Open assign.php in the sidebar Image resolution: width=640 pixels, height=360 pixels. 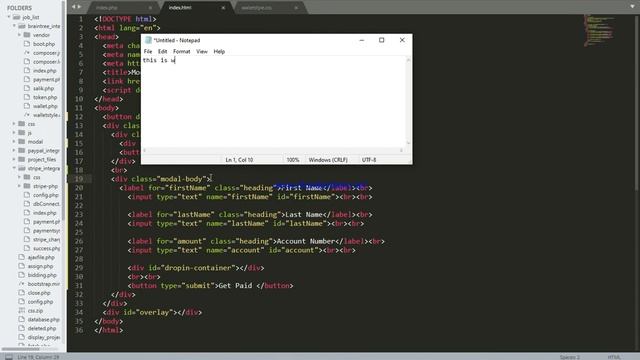40,266
